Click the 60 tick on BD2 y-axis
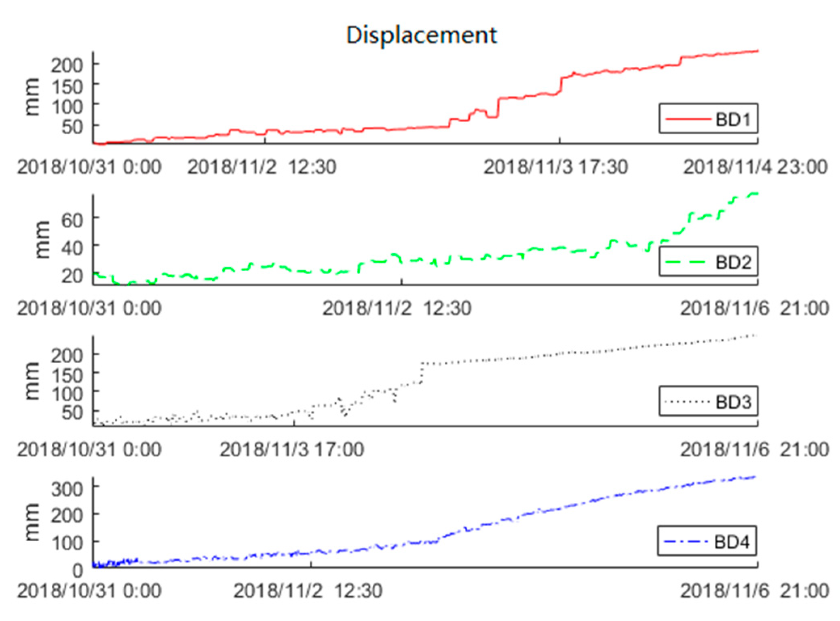The width and height of the screenshot is (840, 621). 72,220
